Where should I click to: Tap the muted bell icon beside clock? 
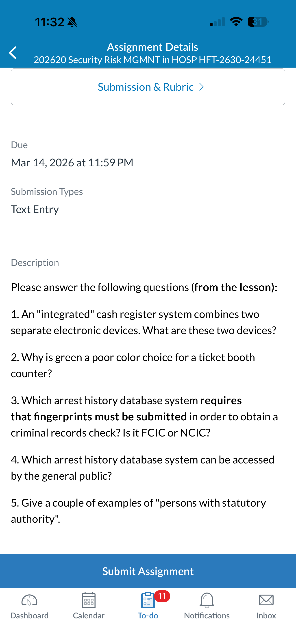point(72,22)
